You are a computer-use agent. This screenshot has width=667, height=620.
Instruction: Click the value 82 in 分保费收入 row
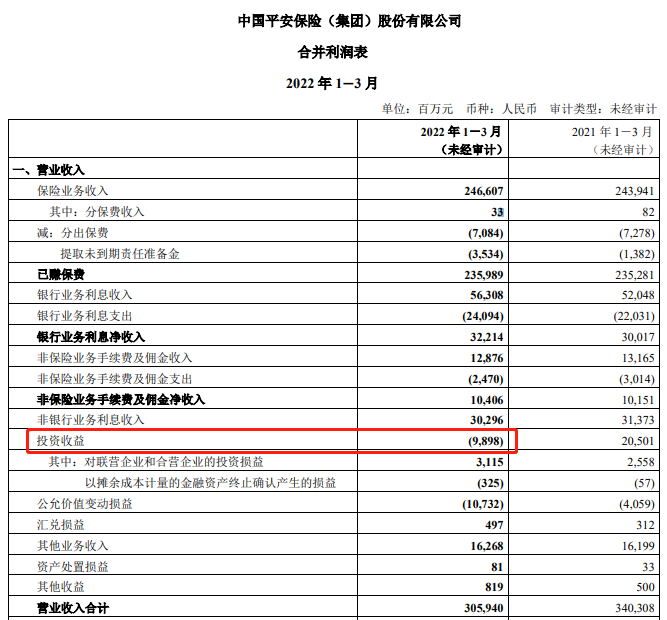pyautogui.click(x=648, y=212)
